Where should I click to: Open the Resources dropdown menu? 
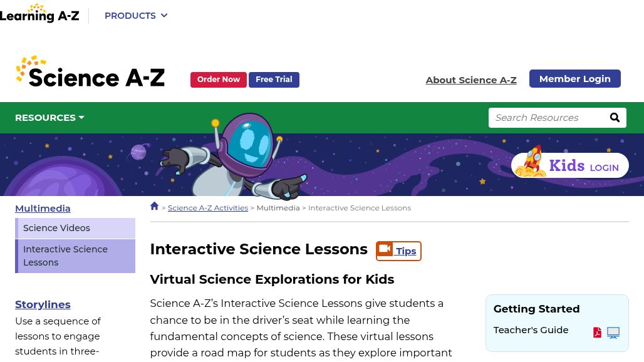pos(49,118)
